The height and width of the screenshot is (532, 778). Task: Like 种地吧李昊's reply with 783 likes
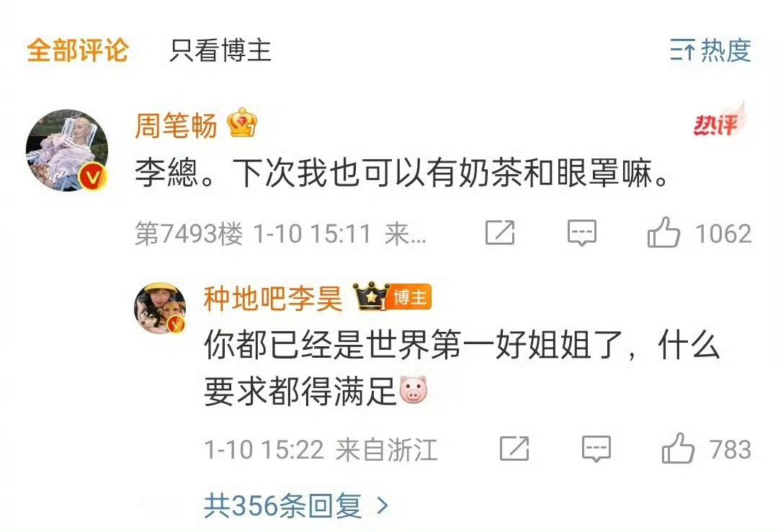(x=678, y=448)
